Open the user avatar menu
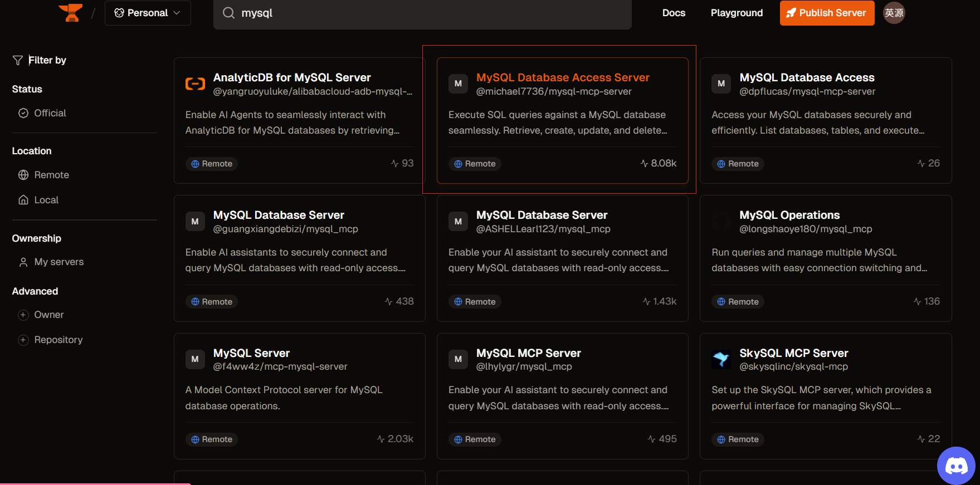The image size is (980, 485). pos(894,13)
